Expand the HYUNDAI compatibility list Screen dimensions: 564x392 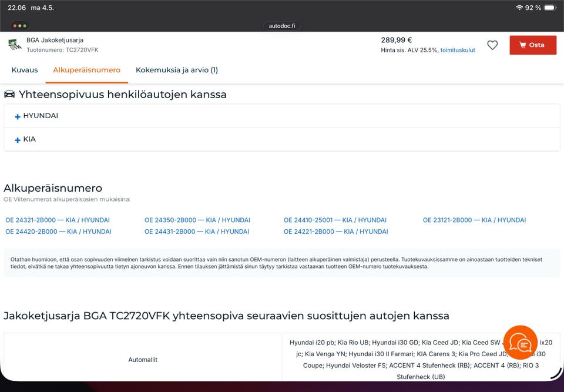(281, 116)
